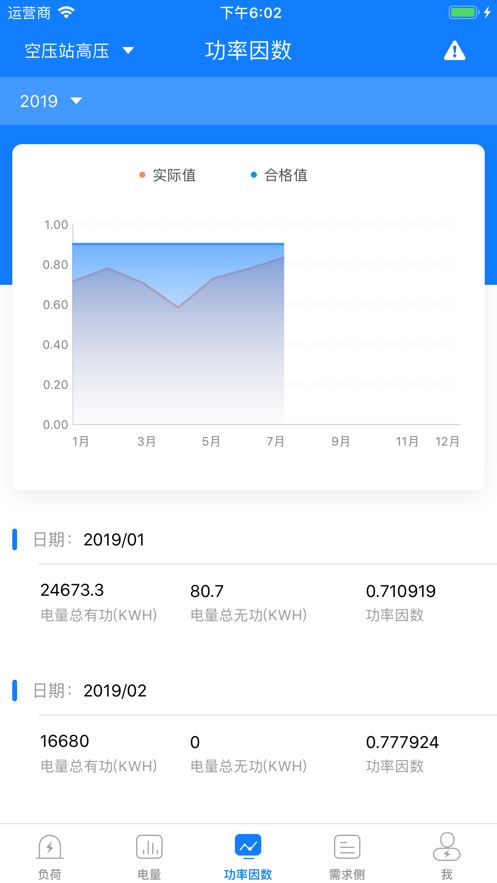Select the orange 实际值 legend dot
This screenshot has height=883, width=497.
[142, 175]
